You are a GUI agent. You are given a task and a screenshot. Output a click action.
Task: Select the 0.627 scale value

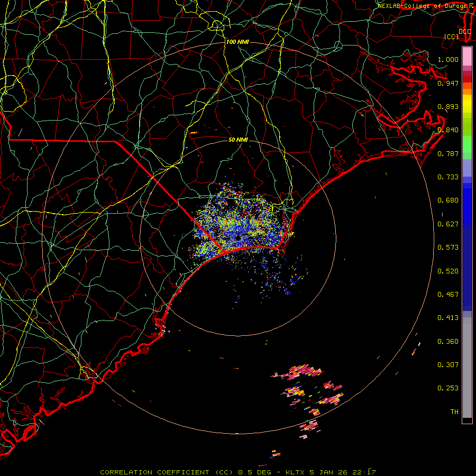(448, 224)
